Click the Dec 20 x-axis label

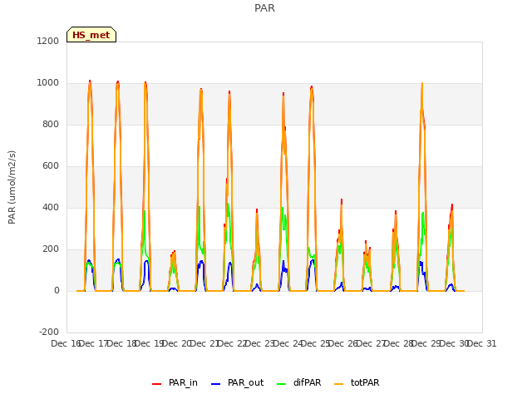(x=176, y=343)
